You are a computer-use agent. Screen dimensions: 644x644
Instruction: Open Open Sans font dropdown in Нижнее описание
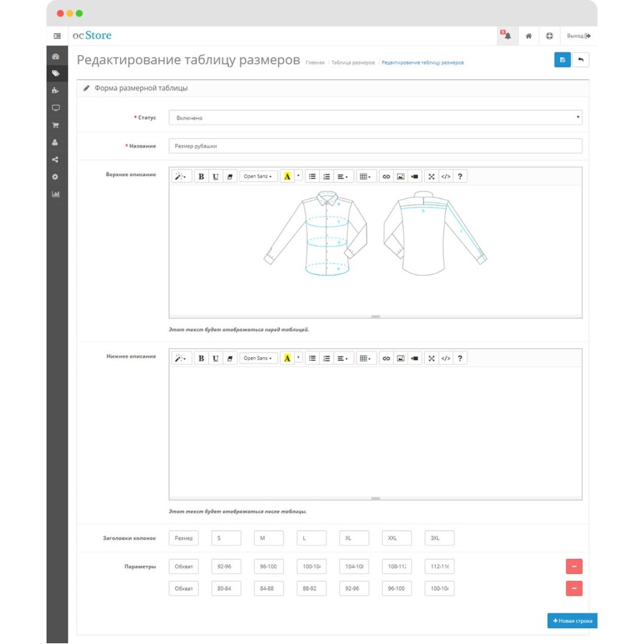[x=258, y=358]
